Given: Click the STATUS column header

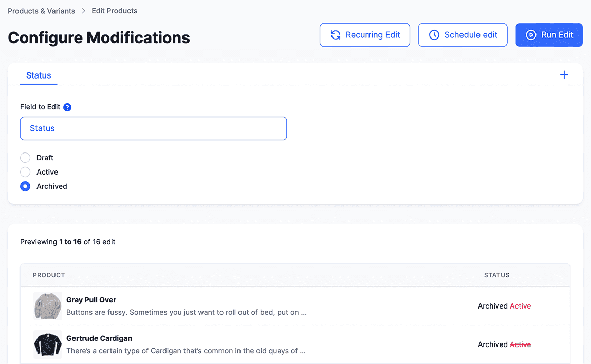Looking at the screenshot, I should (497, 275).
